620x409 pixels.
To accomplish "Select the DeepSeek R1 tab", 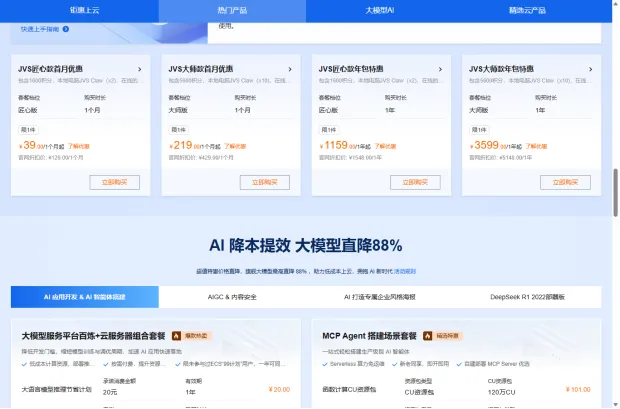I will [527, 297].
